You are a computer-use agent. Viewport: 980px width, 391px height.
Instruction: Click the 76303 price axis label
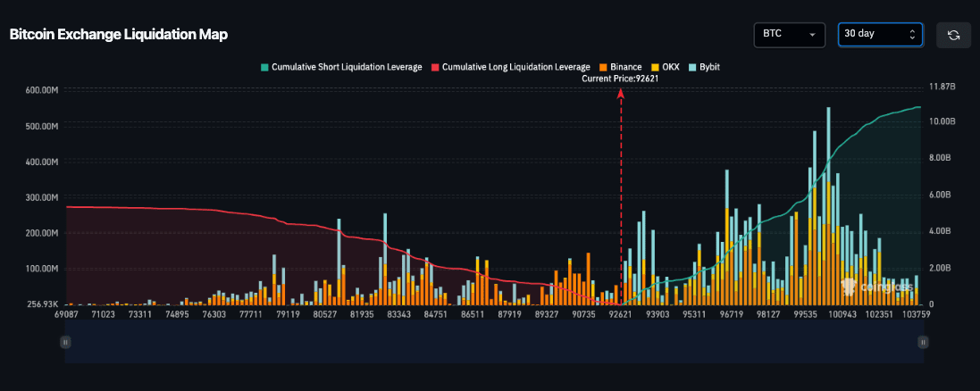[215, 315]
